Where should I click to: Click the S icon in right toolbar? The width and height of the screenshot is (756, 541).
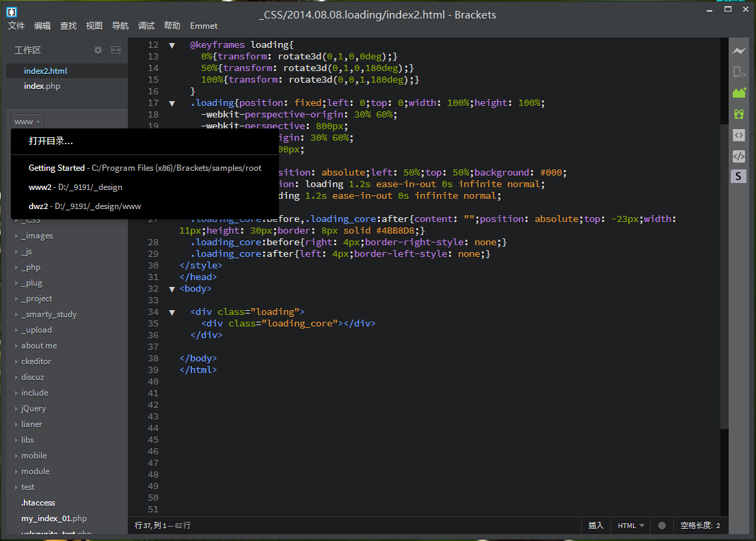point(738,176)
